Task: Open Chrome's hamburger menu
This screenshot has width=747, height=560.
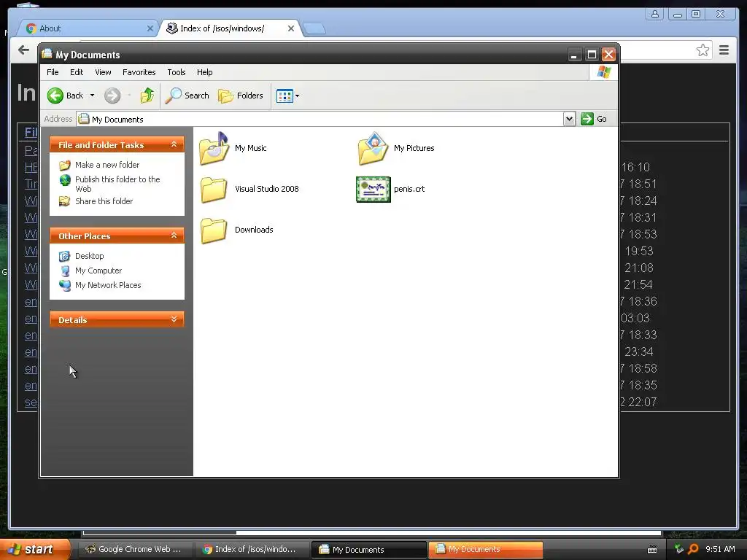Action: tap(724, 50)
